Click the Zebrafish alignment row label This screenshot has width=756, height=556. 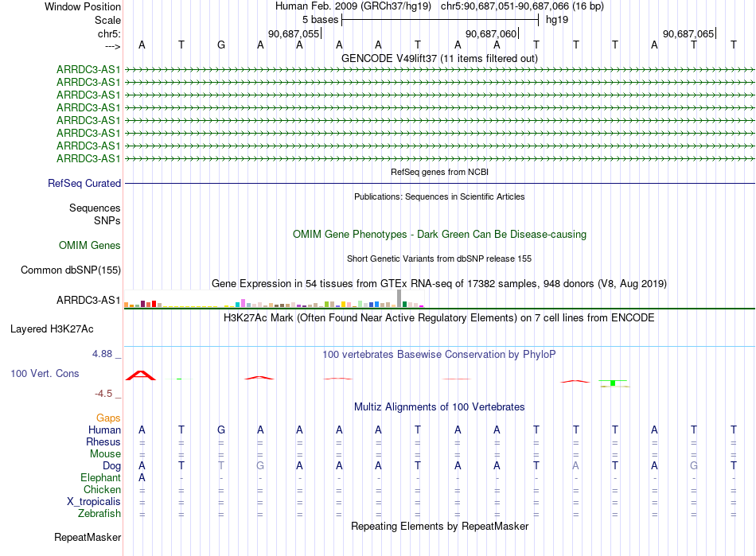click(x=99, y=514)
